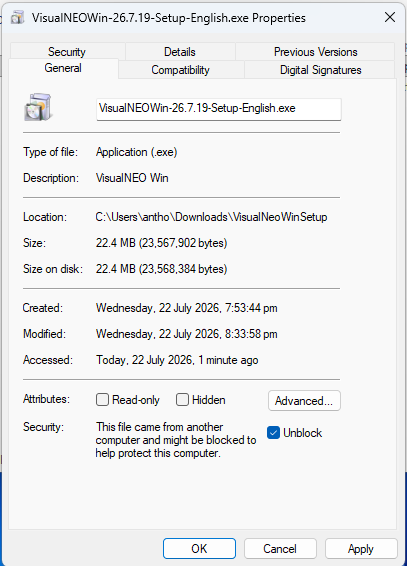
Task: Confirm with the OK button
Action: click(x=199, y=549)
